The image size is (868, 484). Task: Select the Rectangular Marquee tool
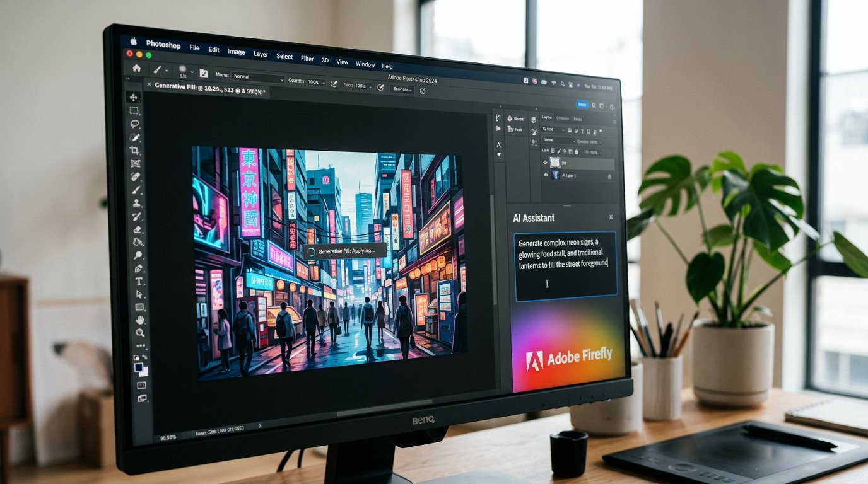coord(134,110)
